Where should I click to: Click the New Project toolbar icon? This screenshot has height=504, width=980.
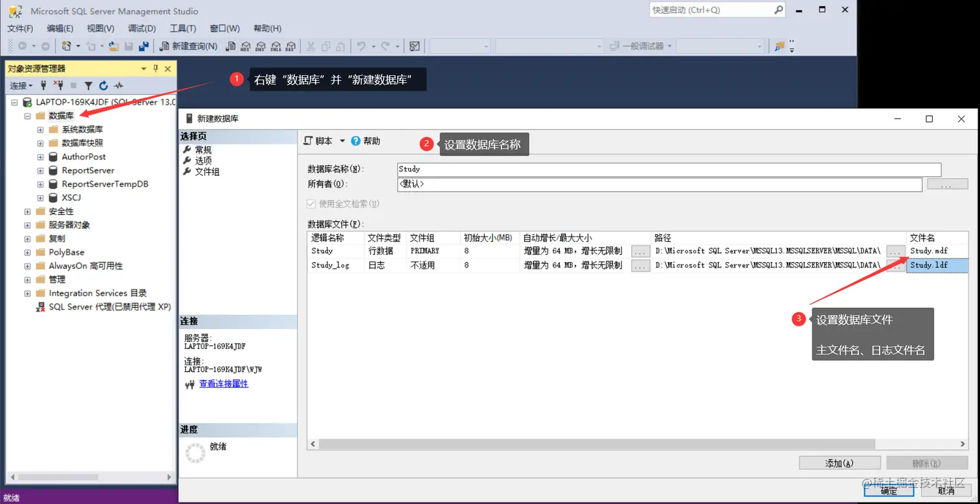pyautogui.click(x=66, y=46)
